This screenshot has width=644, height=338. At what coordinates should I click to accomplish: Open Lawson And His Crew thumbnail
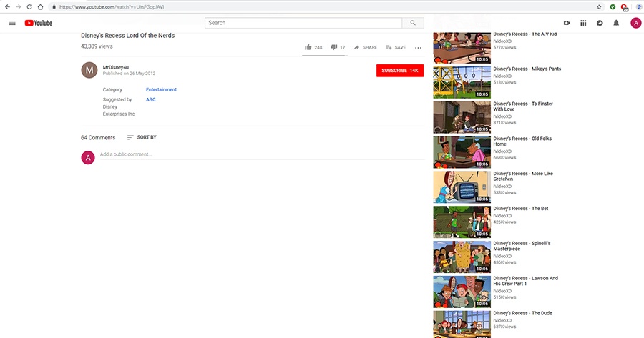(x=462, y=292)
